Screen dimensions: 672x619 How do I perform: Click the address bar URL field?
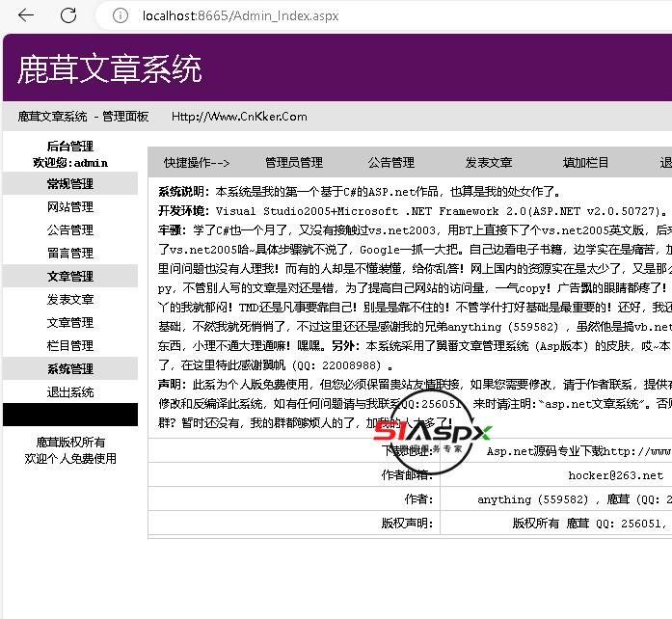pyautogui.click(x=386, y=15)
